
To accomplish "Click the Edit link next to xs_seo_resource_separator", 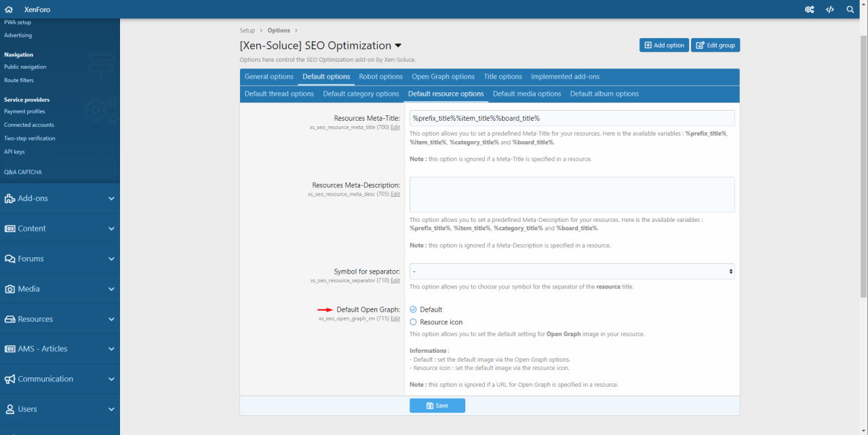I will coord(395,280).
